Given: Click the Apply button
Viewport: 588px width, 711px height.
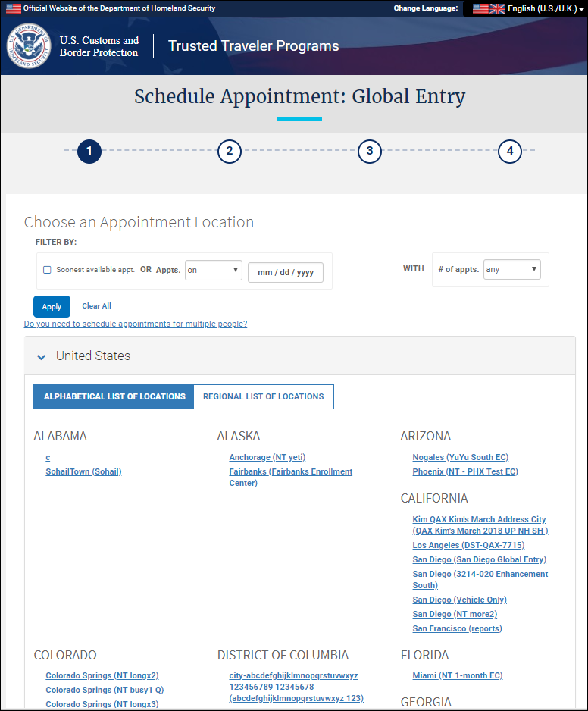Looking at the screenshot, I should tap(52, 306).
